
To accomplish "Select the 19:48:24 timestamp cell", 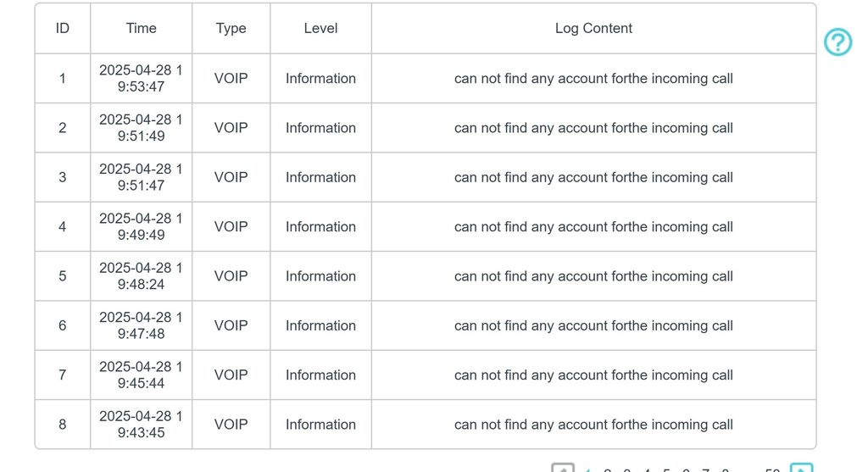I will click(142, 276).
